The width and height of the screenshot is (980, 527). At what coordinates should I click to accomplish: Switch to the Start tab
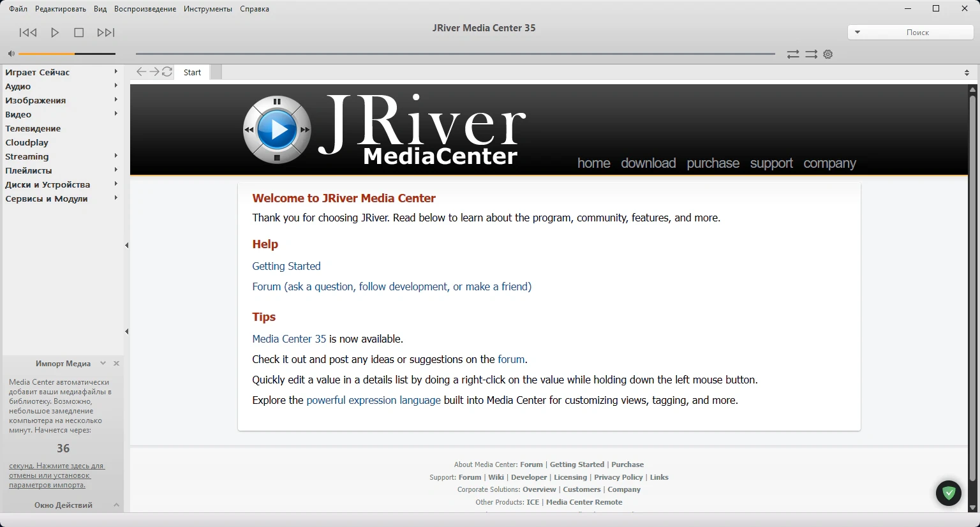[x=193, y=72]
